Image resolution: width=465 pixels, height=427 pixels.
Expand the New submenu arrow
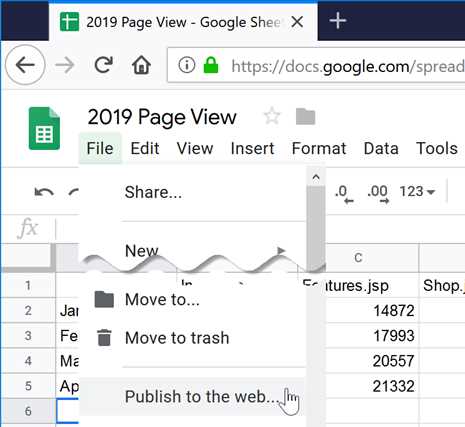pos(281,250)
